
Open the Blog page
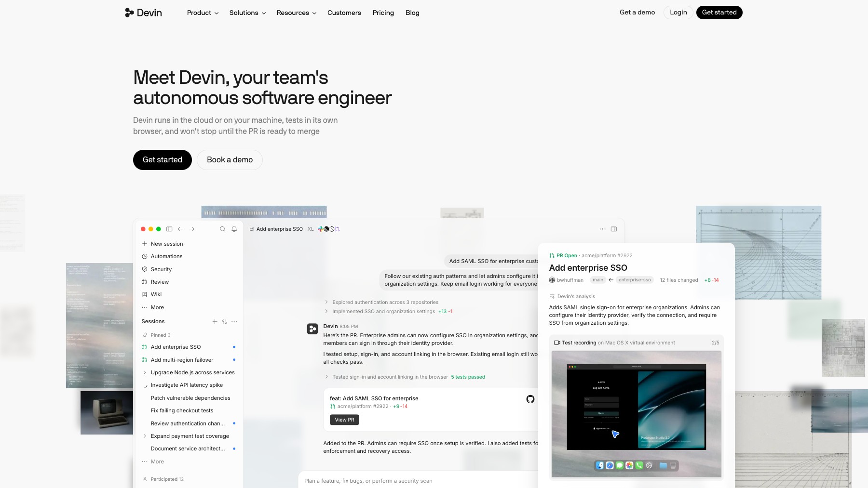coord(412,13)
